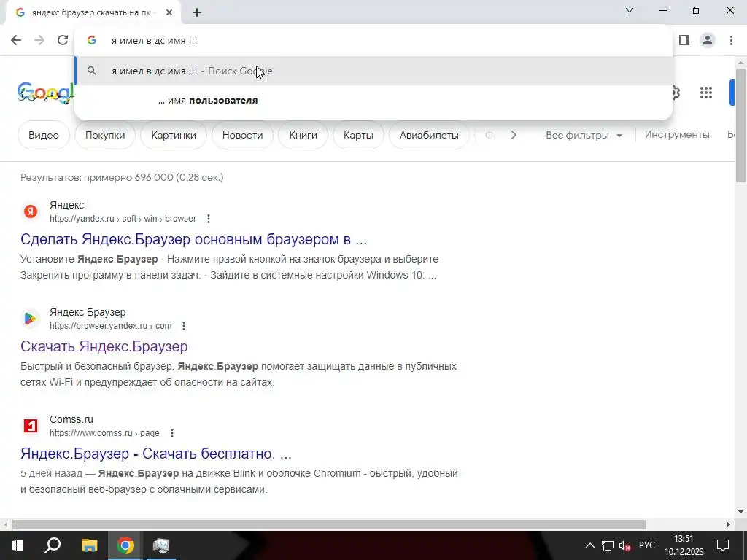Open the Chrome profile avatar
Image resolution: width=747 pixels, height=560 pixels.
pos(708,41)
